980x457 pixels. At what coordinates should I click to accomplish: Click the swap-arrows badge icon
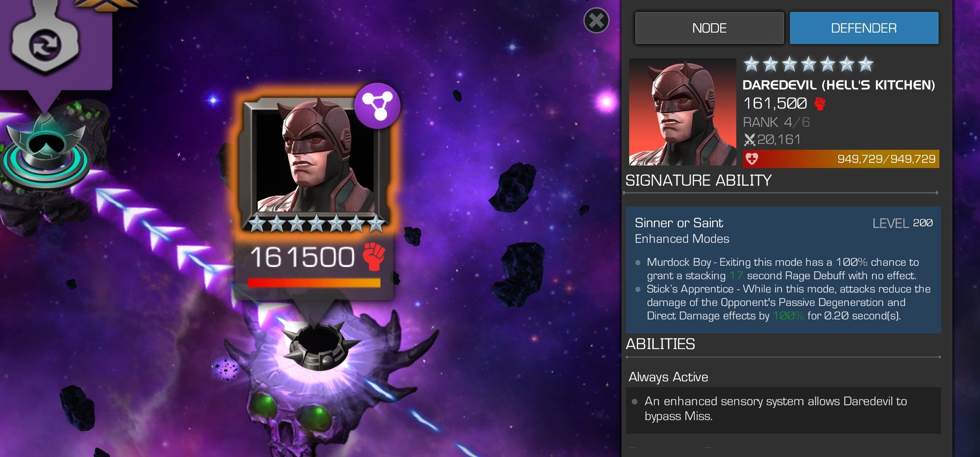pyautogui.click(x=45, y=45)
